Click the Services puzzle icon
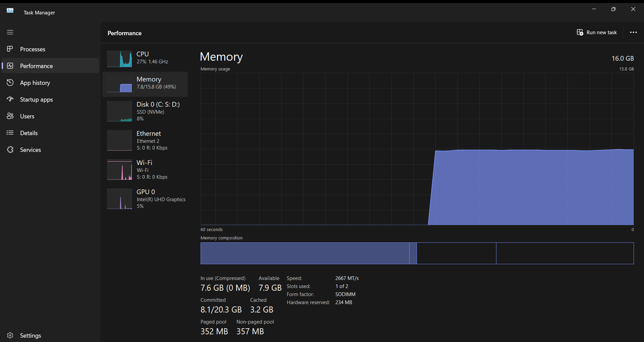Image resolution: width=644 pixels, height=342 pixels. [10, 150]
